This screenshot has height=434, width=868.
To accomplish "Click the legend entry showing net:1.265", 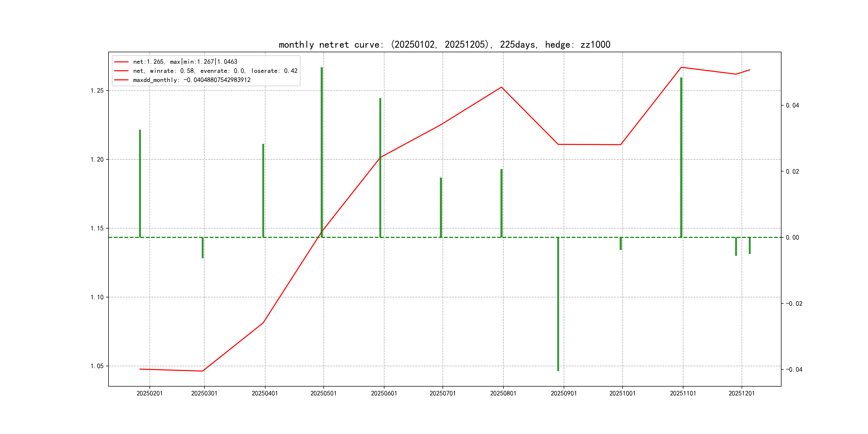I will point(185,62).
